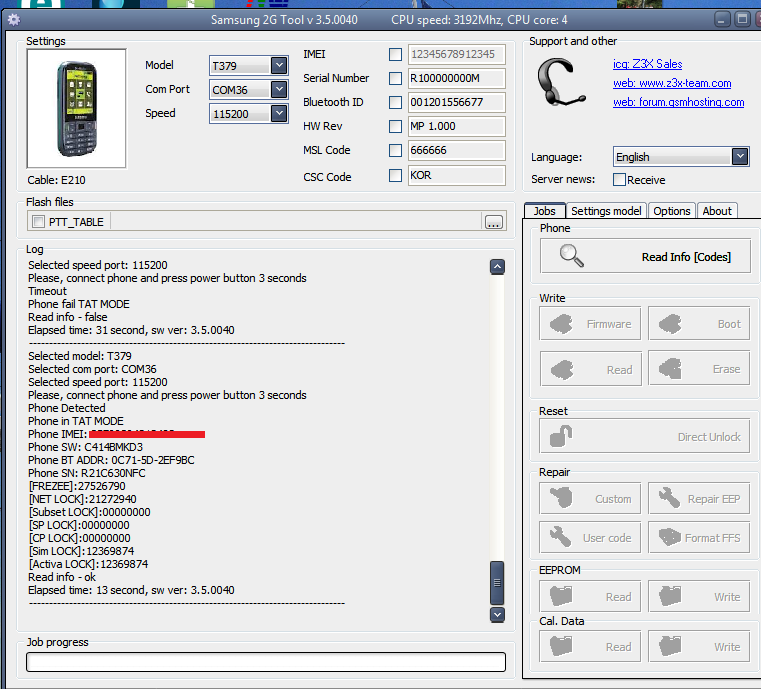Switch to the About tab
This screenshot has width=761, height=689.
tap(717, 211)
